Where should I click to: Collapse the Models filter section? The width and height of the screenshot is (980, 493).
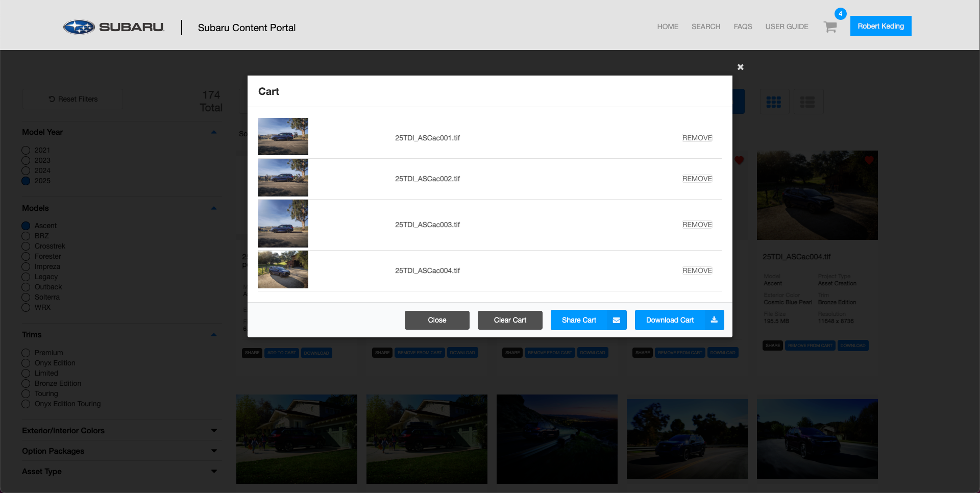pos(214,208)
